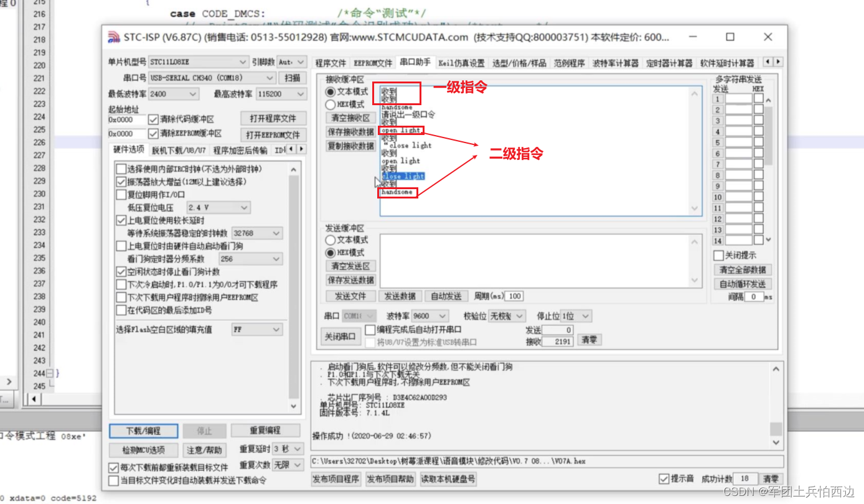The image size is (864, 504).
Task: Open watchdog prescaler 256 dropdown
Action: (250, 259)
